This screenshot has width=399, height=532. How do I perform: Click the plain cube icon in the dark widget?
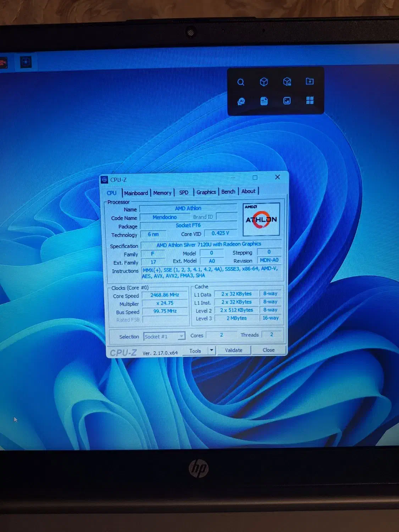pos(264,82)
